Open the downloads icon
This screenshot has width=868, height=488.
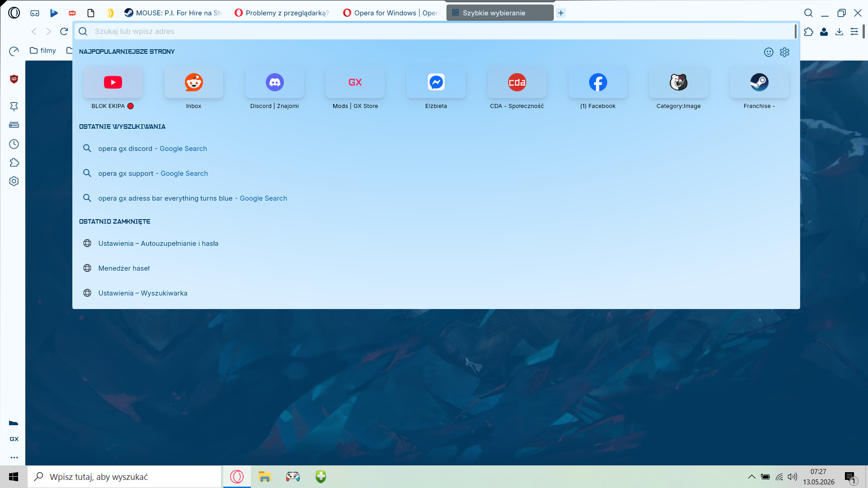839,32
